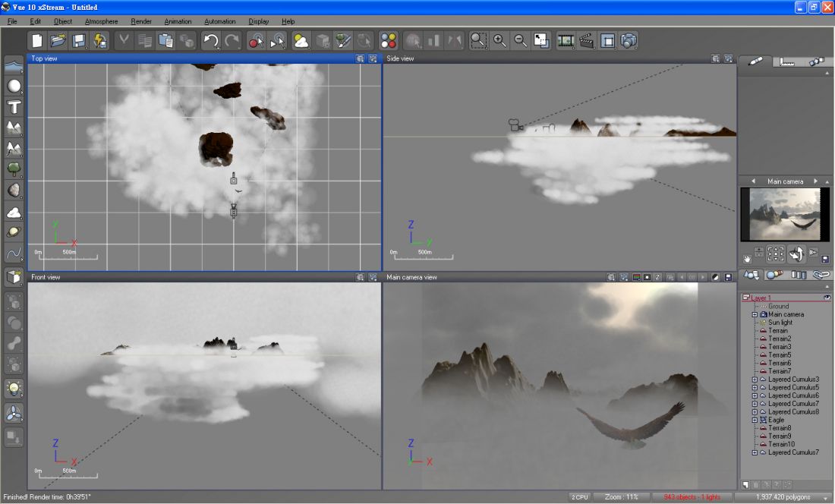Add a rock object from the sidebar
The image size is (835, 504).
tap(14, 190)
